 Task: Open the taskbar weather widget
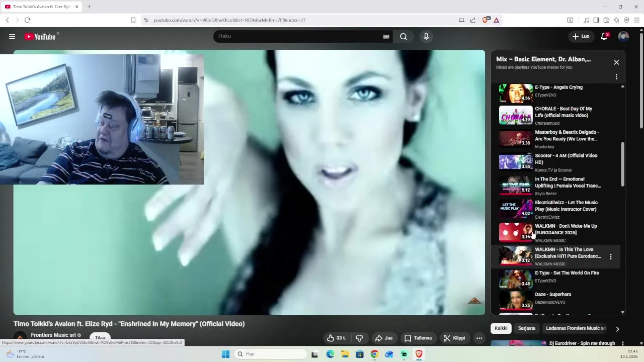[x=24, y=354]
